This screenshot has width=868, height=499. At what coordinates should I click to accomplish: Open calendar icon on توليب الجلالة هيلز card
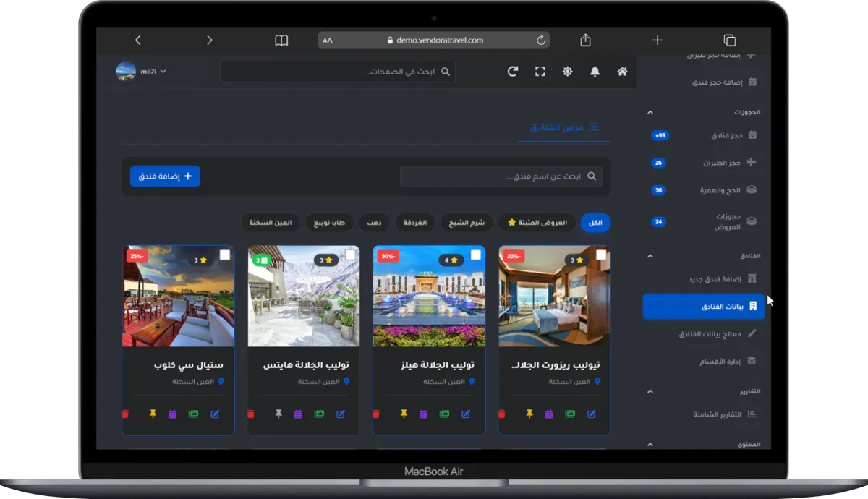pyautogui.click(x=423, y=414)
